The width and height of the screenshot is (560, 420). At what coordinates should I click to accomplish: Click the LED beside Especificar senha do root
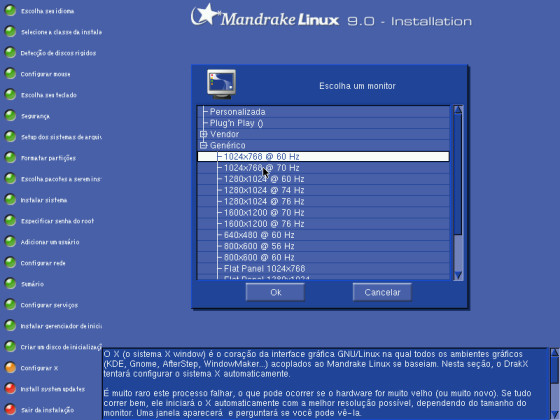click(10, 221)
